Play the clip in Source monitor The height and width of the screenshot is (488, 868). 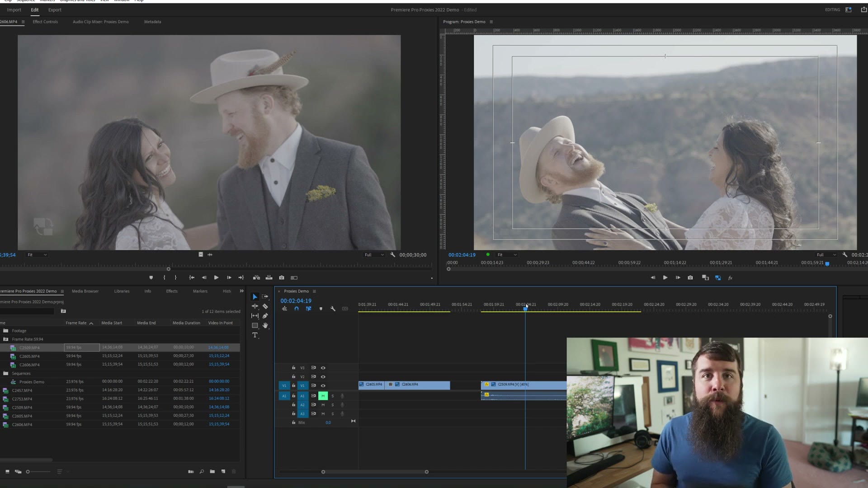tap(216, 278)
